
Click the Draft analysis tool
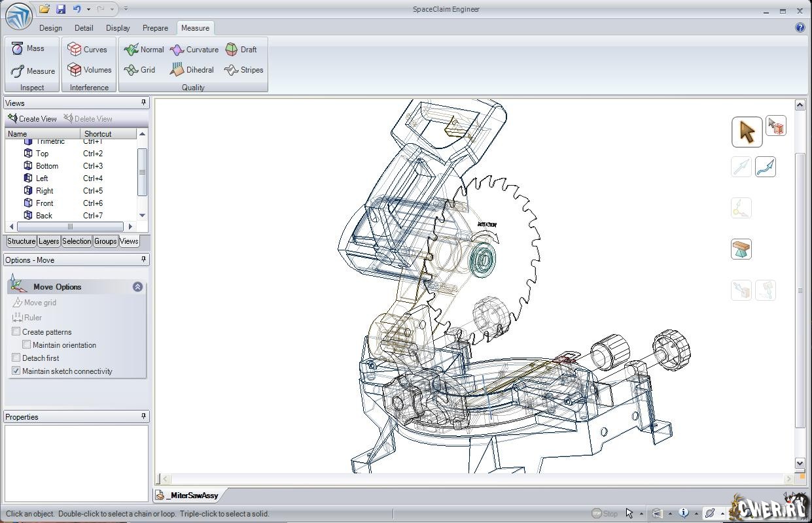(241, 50)
